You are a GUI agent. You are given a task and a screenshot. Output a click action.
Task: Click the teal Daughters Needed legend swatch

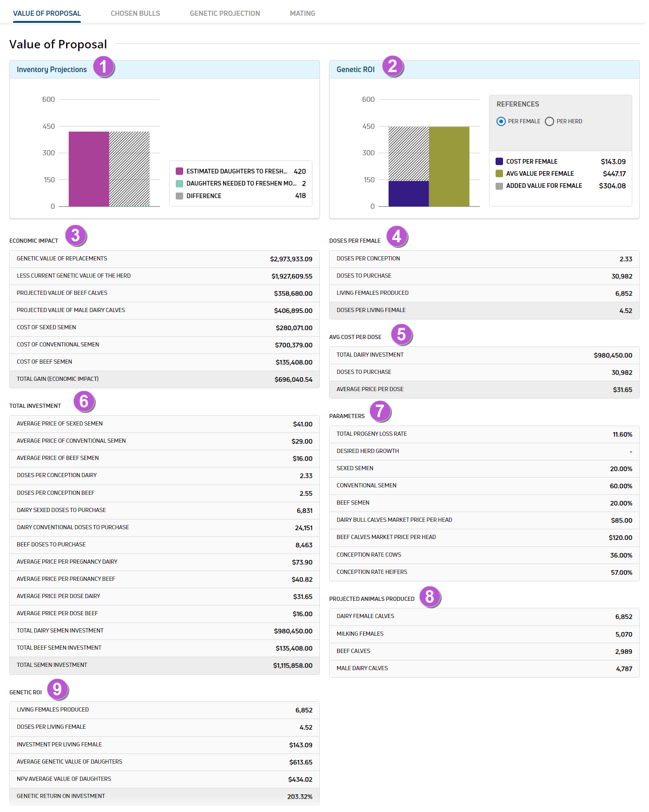click(x=179, y=184)
